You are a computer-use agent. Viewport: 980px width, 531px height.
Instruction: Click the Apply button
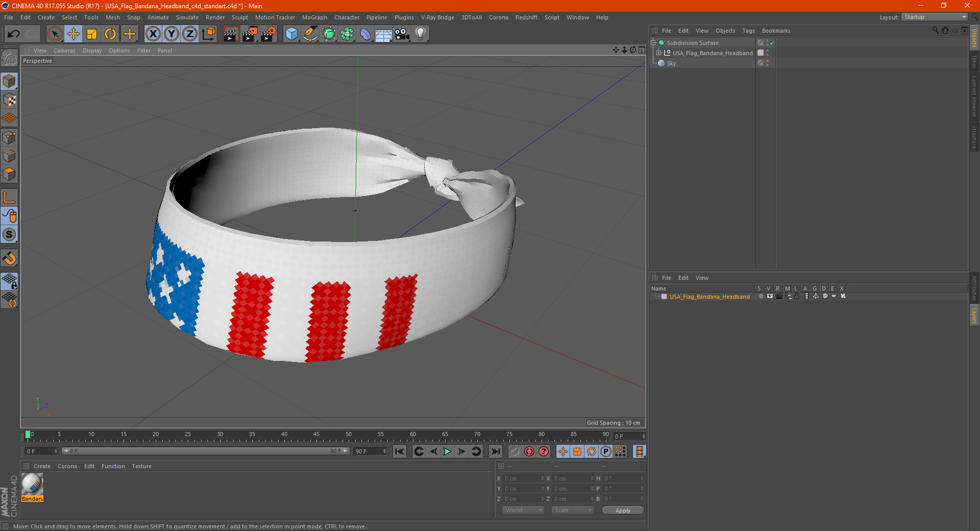623,511
